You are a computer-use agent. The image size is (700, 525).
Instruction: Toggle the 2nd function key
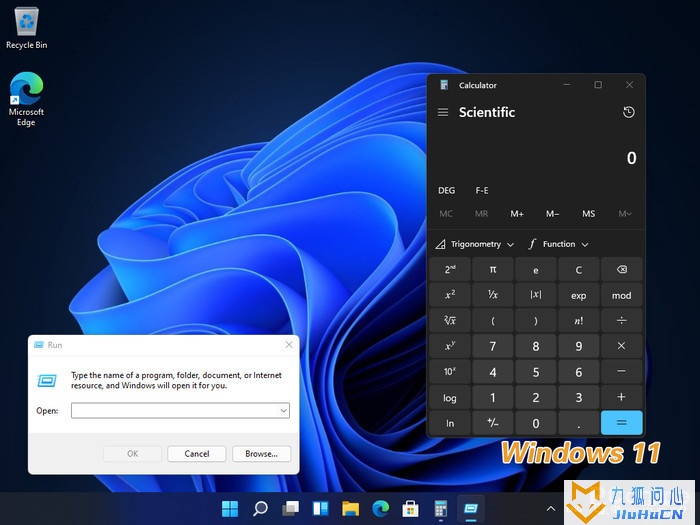[450, 269]
